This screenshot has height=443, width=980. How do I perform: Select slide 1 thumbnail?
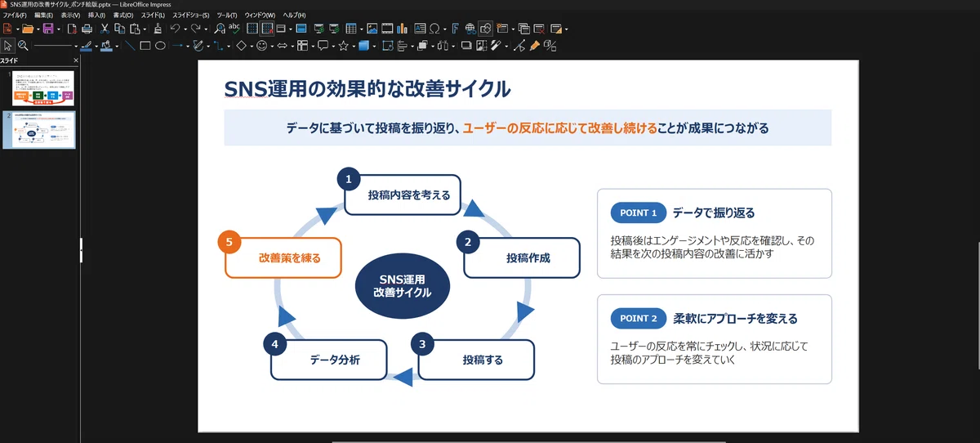point(42,88)
